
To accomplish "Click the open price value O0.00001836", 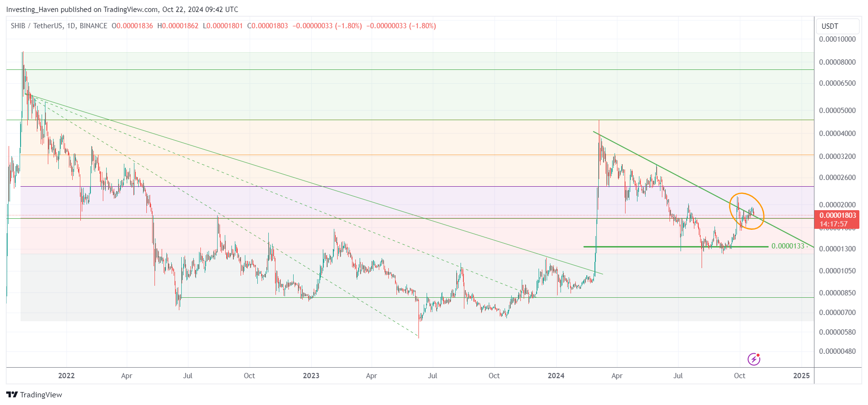I will pyautogui.click(x=132, y=26).
